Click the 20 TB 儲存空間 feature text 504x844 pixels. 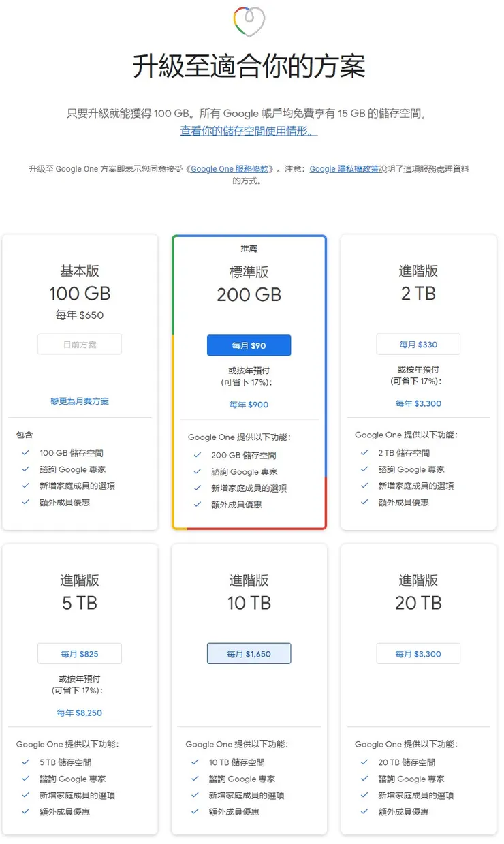tap(407, 762)
